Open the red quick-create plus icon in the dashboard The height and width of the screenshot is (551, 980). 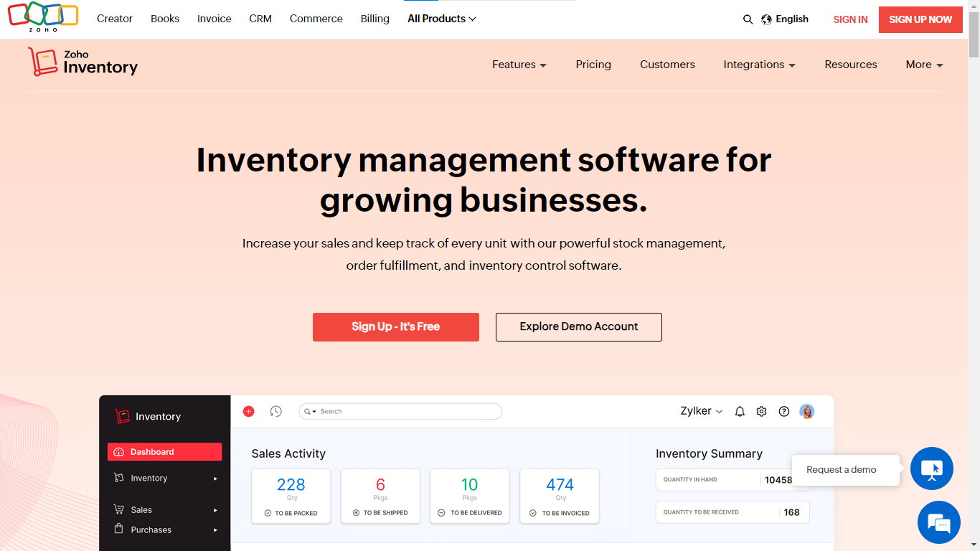click(x=249, y=411)
